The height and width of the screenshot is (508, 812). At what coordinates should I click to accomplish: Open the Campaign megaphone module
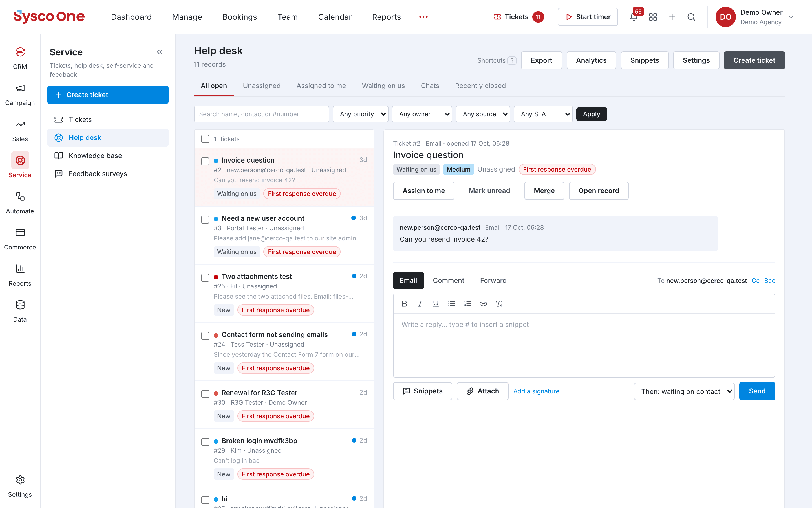tap(20, 95)
